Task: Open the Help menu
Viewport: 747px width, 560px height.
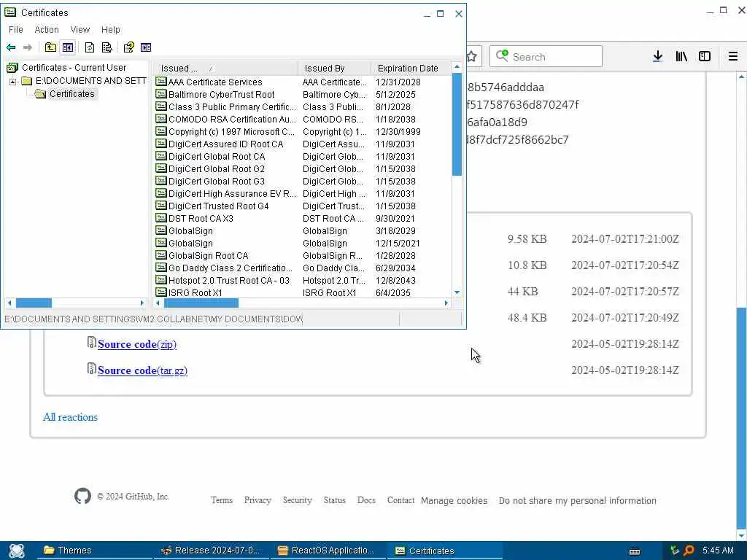Action: (111, 29)
